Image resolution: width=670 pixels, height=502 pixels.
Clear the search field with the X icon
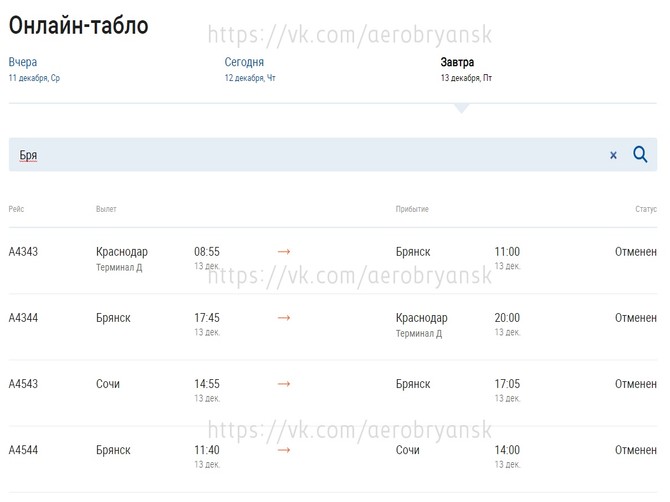(613, 156)
